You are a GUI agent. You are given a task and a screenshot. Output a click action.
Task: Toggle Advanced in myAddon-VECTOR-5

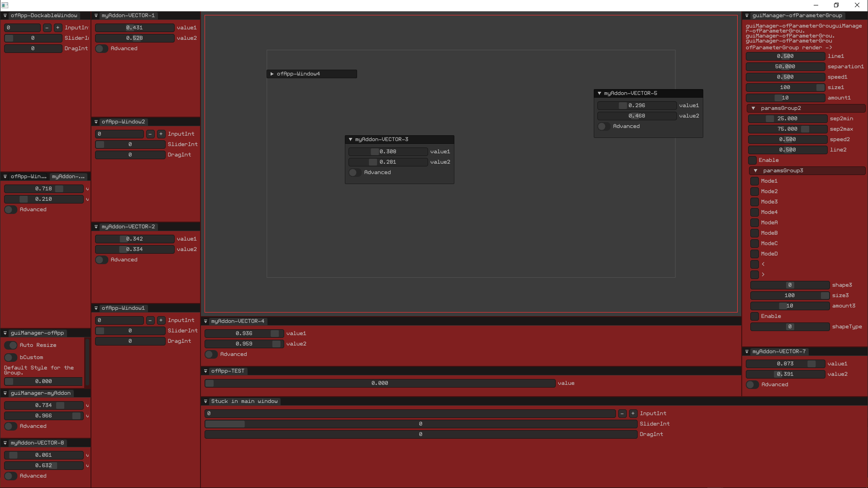pyautogui.click(x=604, y=126)
